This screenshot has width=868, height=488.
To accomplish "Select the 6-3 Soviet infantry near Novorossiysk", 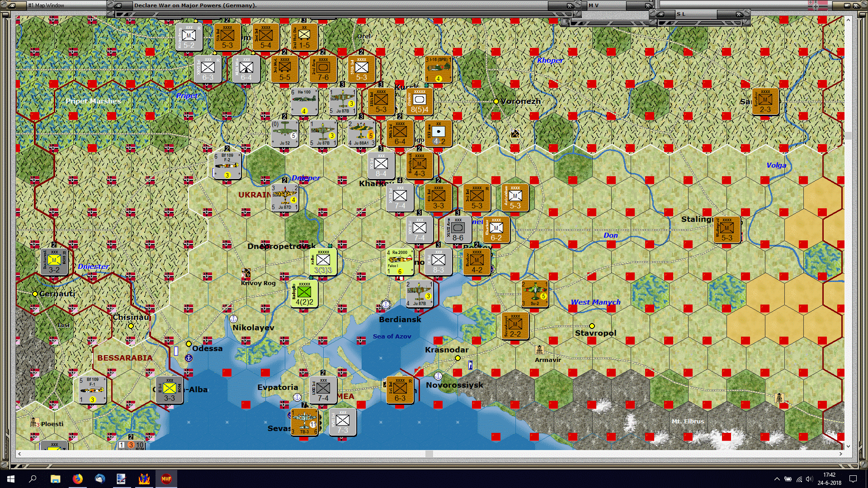I will (400, 390).
